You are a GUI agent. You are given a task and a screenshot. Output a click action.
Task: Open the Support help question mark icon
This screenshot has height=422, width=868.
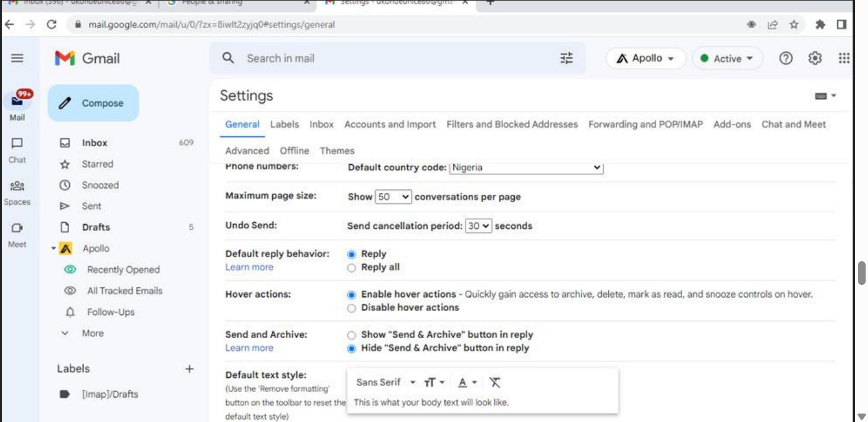pos(785,59)
